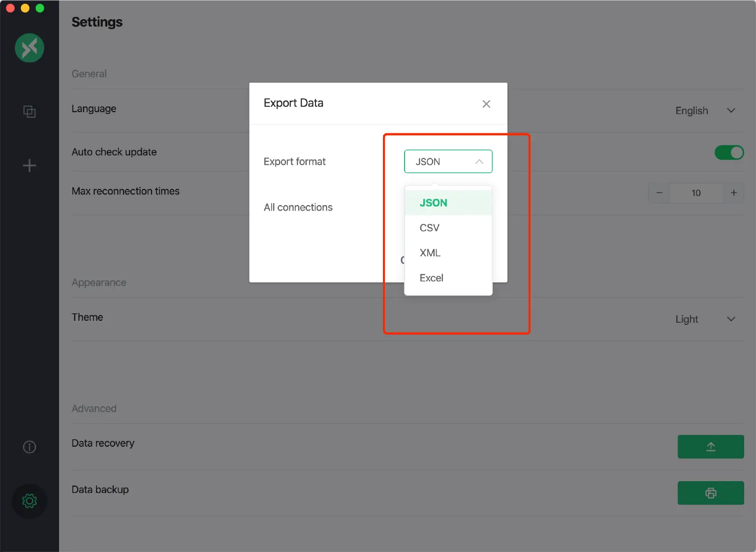756x552 pixels.
Task: Decrease max reconnection times with minus
Action: (x=659, y=193)
